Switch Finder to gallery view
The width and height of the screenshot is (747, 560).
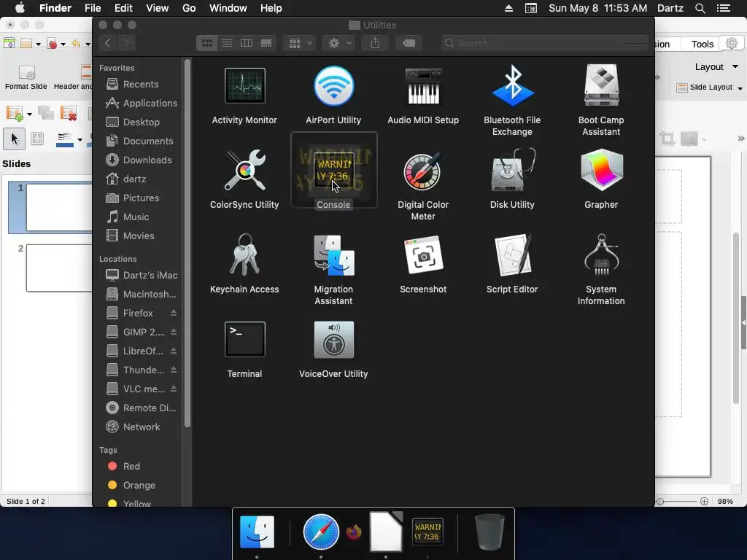266,43
